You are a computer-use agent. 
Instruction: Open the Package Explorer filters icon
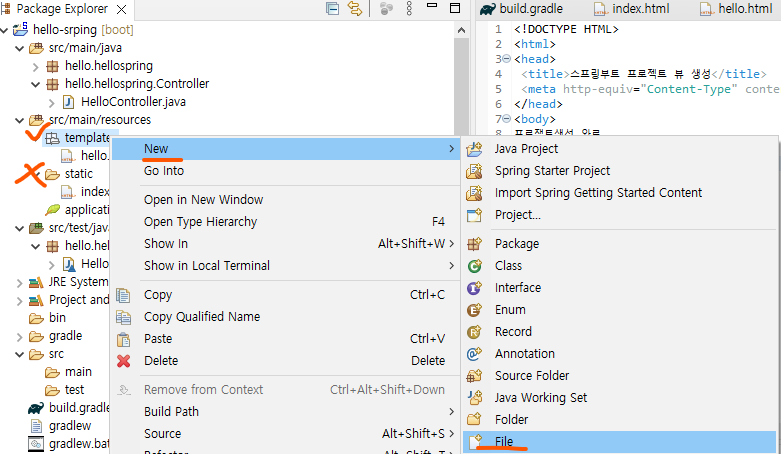coord(386,8)
